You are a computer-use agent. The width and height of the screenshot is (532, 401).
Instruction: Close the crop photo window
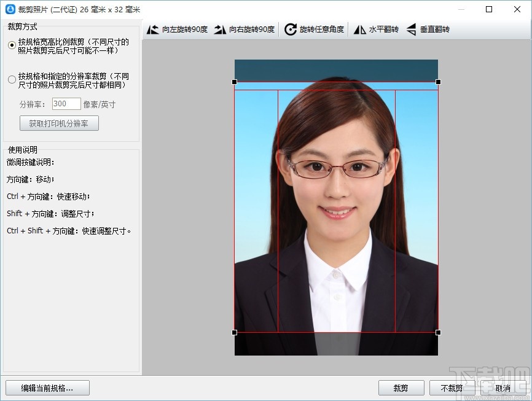tap(517, 9)
